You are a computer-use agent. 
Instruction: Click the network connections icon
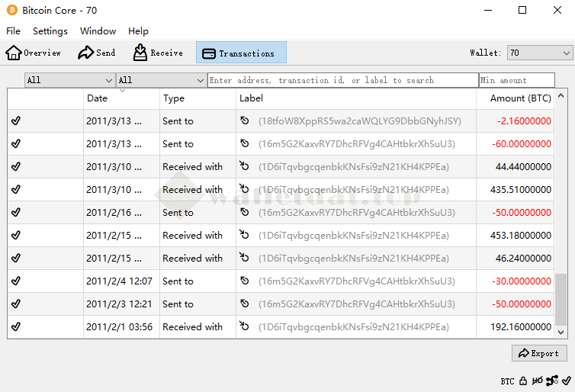coord(553,381)
